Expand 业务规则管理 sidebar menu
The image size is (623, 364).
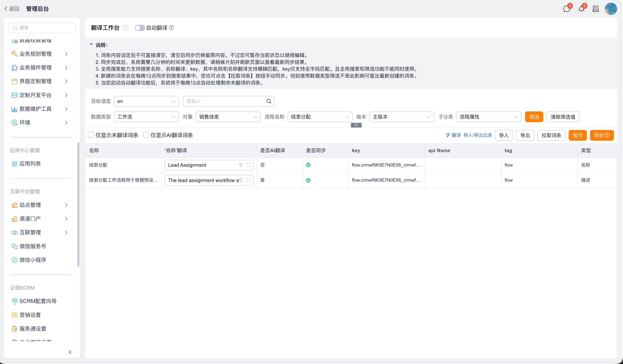tap(40, 54)
